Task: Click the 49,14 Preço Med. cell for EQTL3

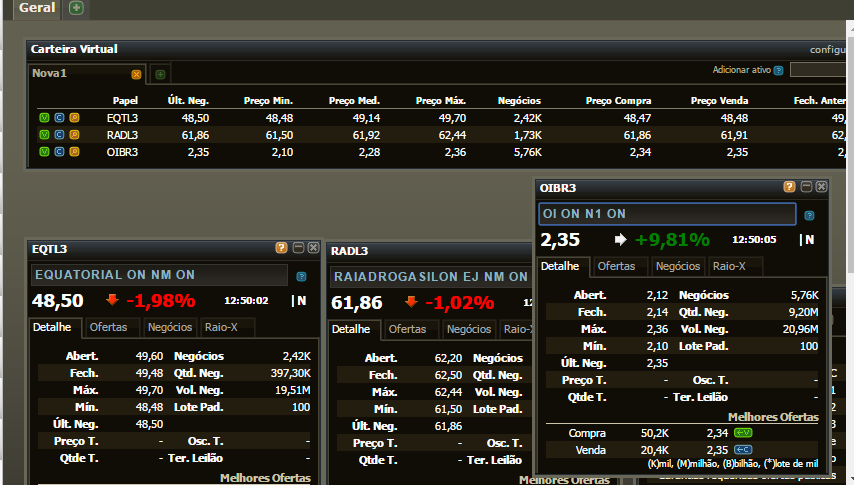Action: pyautogui.click(x=366, y=118)
